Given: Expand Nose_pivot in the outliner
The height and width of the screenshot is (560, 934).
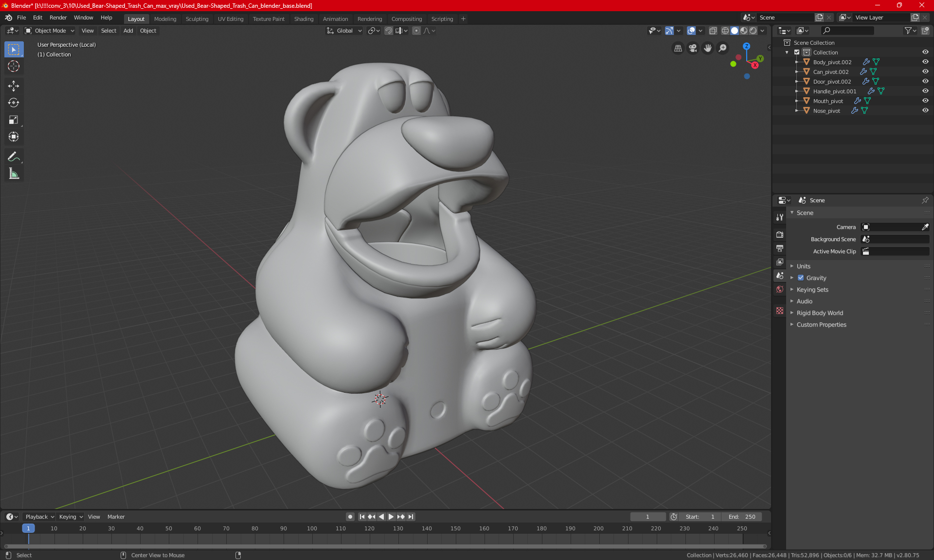Looking at the screenshot, I should (x=796, y=111).
